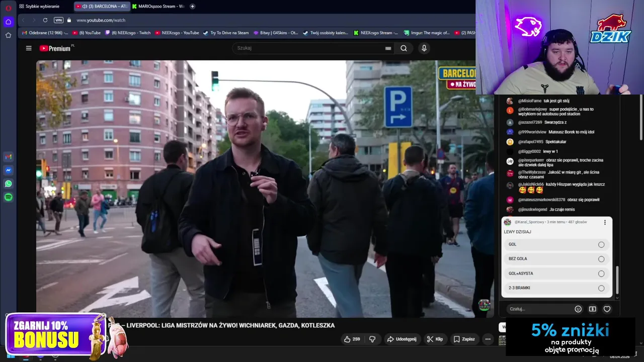644x362 pixels.
Task: Open chat emoji picker
Action: coord(578,309)
